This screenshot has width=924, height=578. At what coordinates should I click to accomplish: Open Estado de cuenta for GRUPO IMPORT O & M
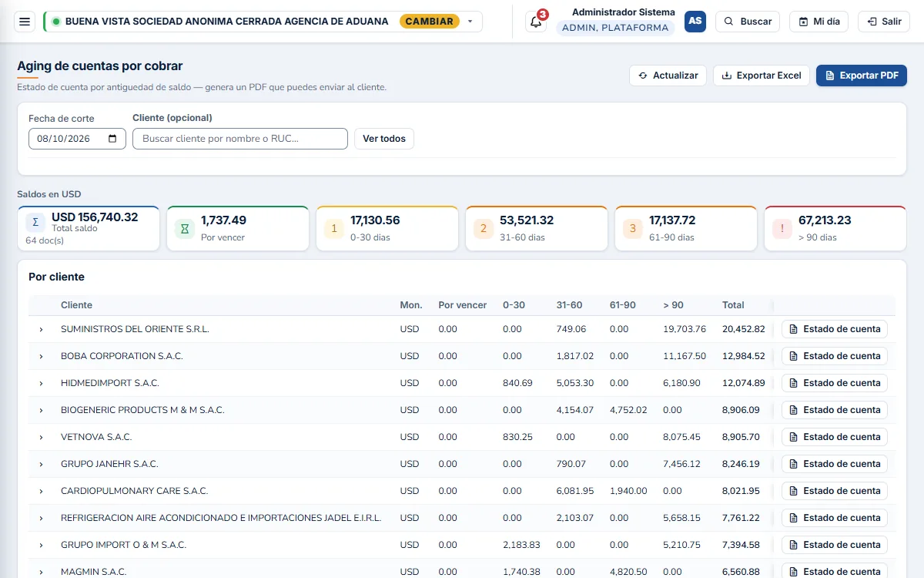click(835, 545)
